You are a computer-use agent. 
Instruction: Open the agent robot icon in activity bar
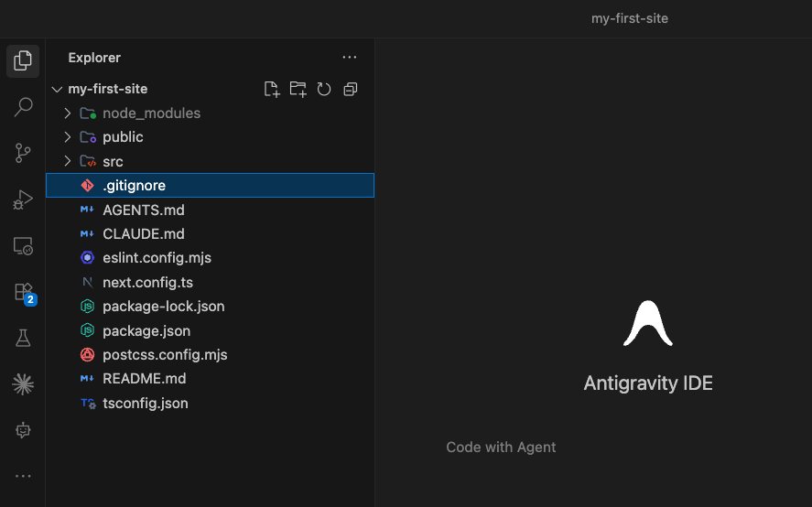point(23,430)
